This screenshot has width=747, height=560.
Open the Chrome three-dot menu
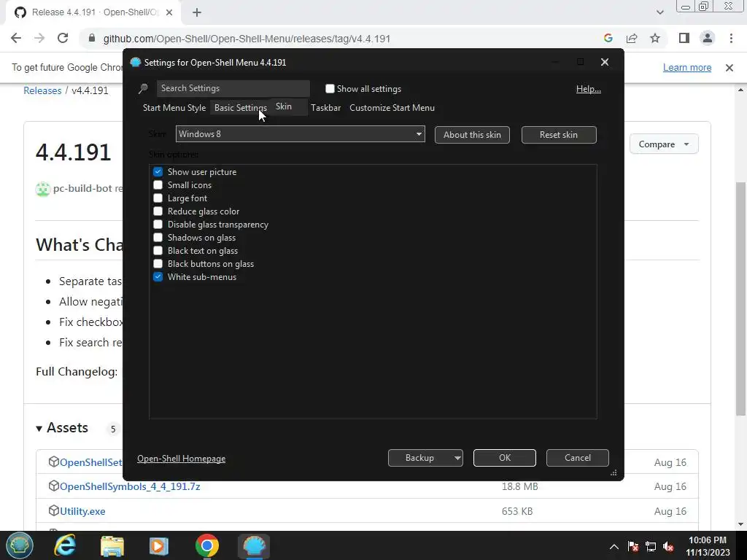(731, 38)
